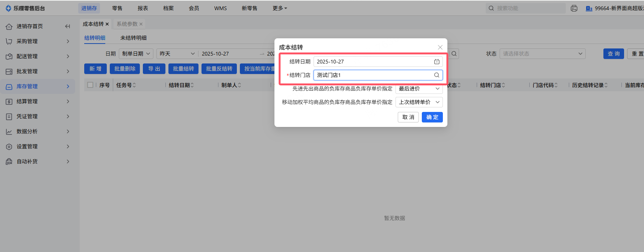Open the 最后进价 dropdown

(419, 89)
